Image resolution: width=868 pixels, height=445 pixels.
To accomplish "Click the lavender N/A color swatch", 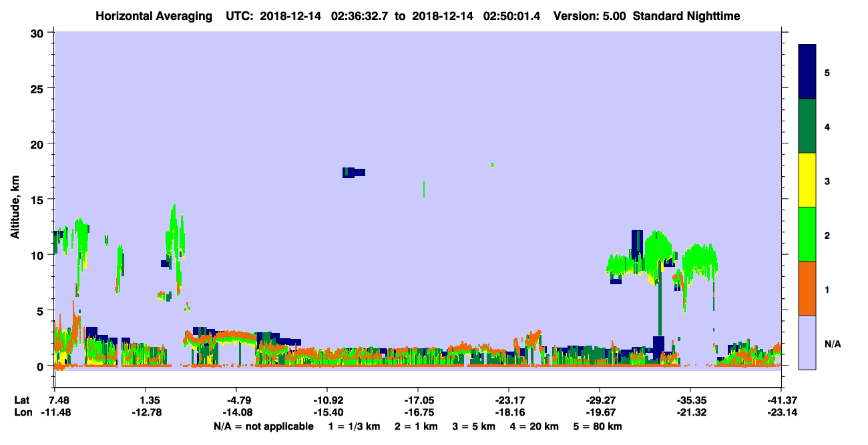I will (807, 342).
